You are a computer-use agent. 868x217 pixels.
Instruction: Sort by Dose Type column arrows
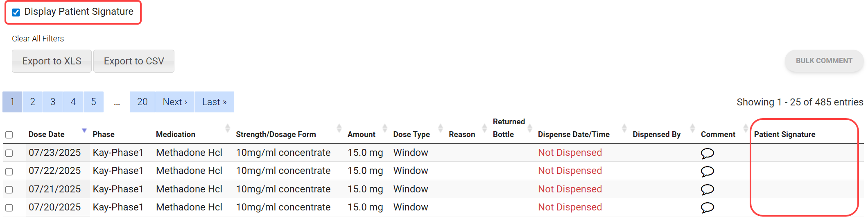[x=441, y=128]
